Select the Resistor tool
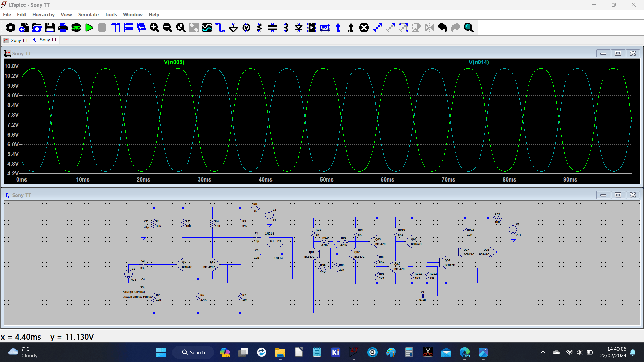Viewport: 644px width, 362px height. click(259, 28)
